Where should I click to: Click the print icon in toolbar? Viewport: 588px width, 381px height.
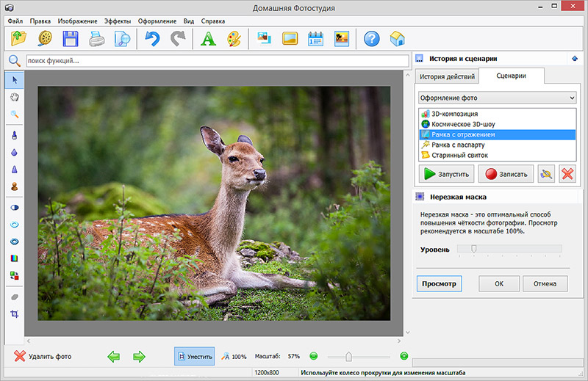(97, 38)
